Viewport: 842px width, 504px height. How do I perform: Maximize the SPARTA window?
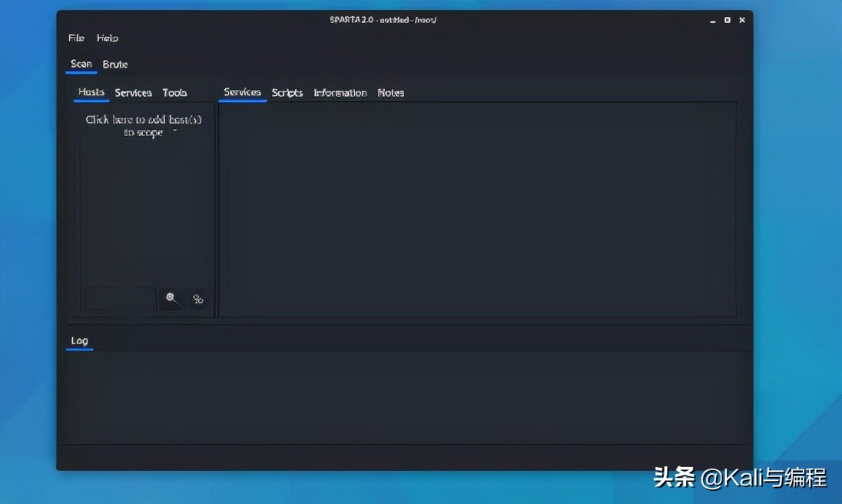pos(727,20)
